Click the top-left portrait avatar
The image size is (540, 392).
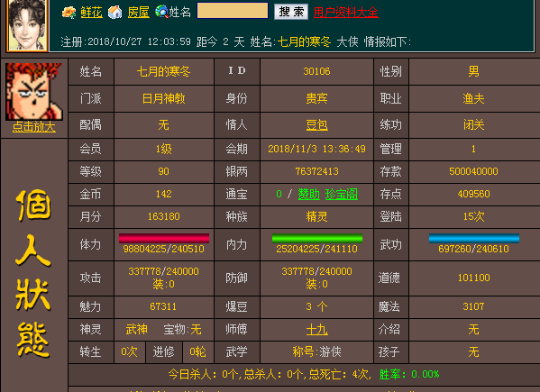(27, 24)
